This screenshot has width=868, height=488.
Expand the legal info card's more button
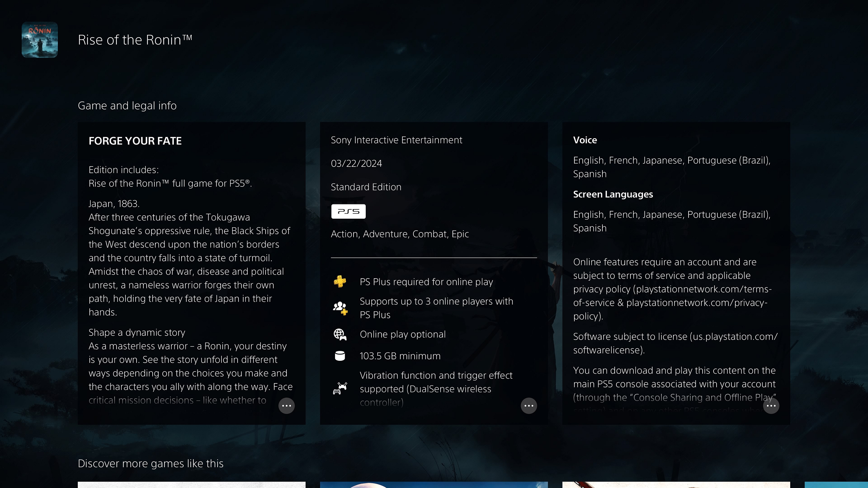(x=771, y=406)
